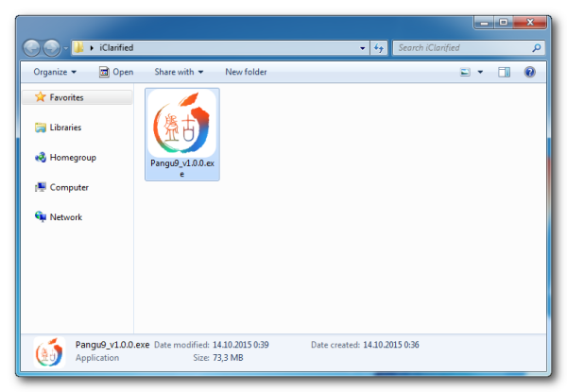Click the Back navigation arrow
Image resolution: width=567 pixels, height=392 pixels.
(32, 47)
